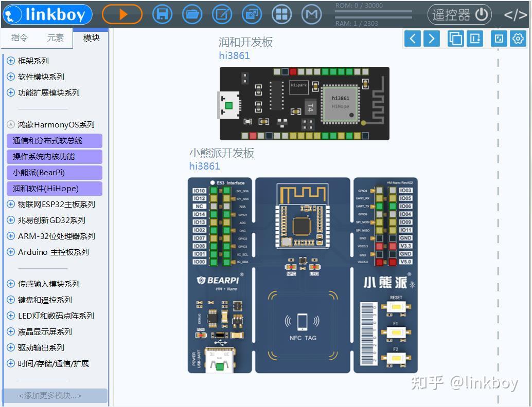Click the 润和开发板 board thumbnail

click(304, 103)
